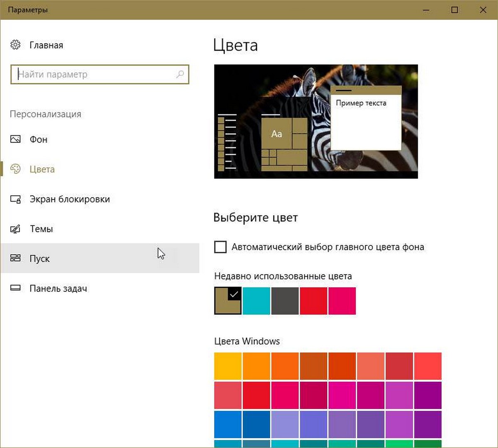
Task: Click the Start tiles icon beside Пуск
Action: [x=15, y=258]
